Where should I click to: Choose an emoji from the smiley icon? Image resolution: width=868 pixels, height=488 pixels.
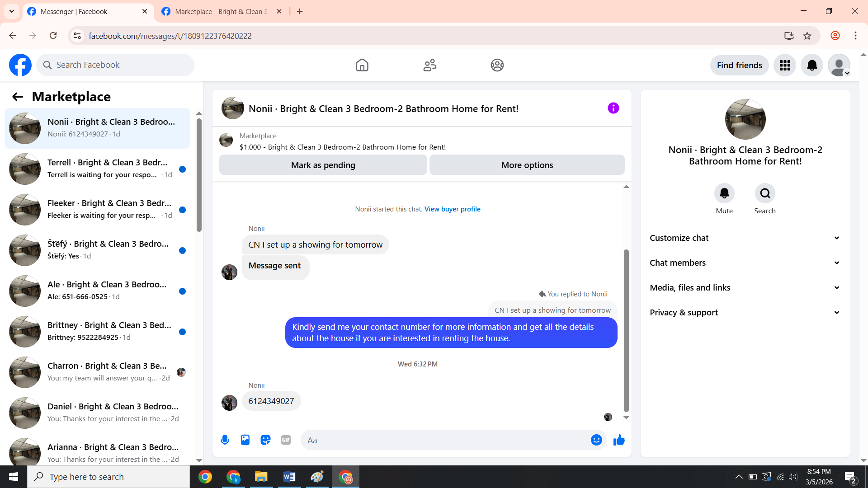pos(596,440)
